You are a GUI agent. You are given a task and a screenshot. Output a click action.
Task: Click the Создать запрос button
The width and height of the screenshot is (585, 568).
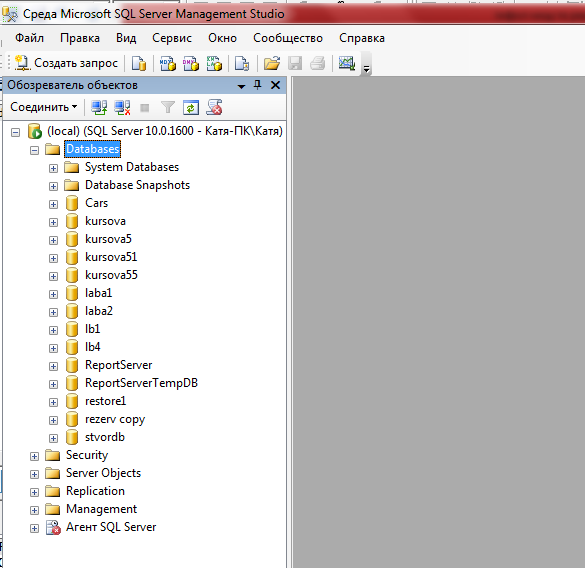pyautogui.click(x=66, y=63)
